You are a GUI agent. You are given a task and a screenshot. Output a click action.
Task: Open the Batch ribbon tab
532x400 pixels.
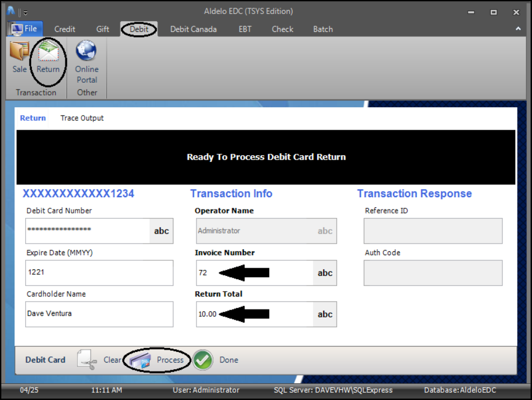pyautogui.click(x=323, y=29)
